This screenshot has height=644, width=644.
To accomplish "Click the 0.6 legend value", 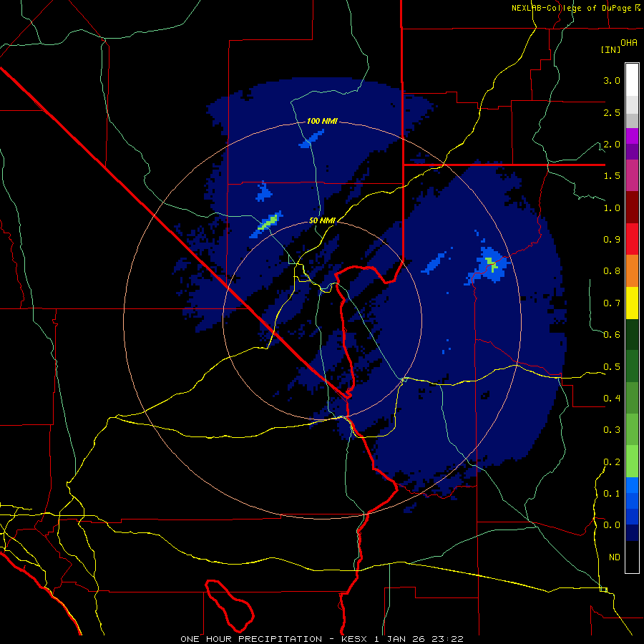I will click(612, 335).
